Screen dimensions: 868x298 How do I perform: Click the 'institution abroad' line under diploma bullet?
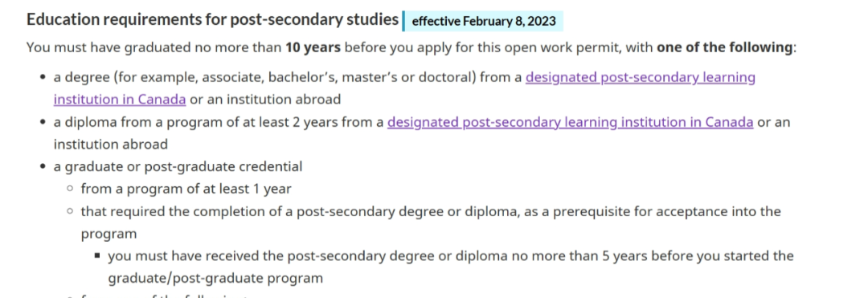[110, 145]
